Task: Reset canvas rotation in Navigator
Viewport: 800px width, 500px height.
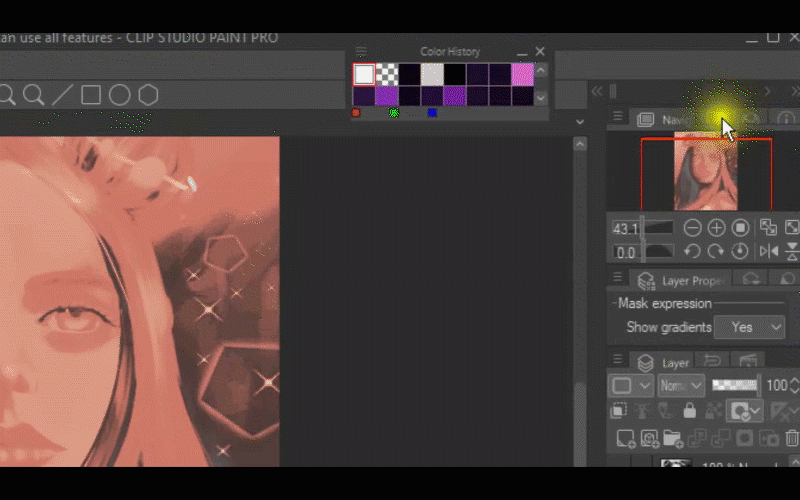Action: pos(740,251)
